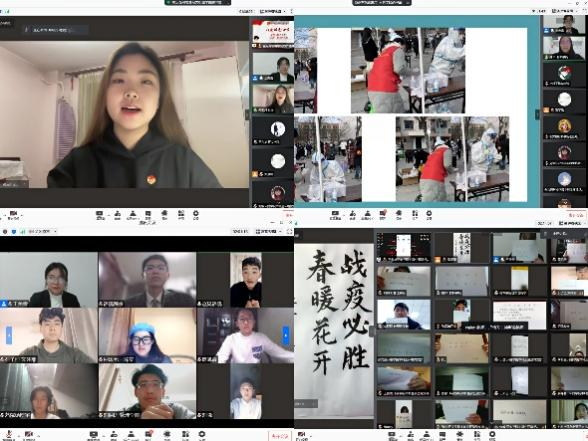Toggle video camera in the speaker-view meeting toolbar
The height and width of the screenshot is (441, 588).
14,215
